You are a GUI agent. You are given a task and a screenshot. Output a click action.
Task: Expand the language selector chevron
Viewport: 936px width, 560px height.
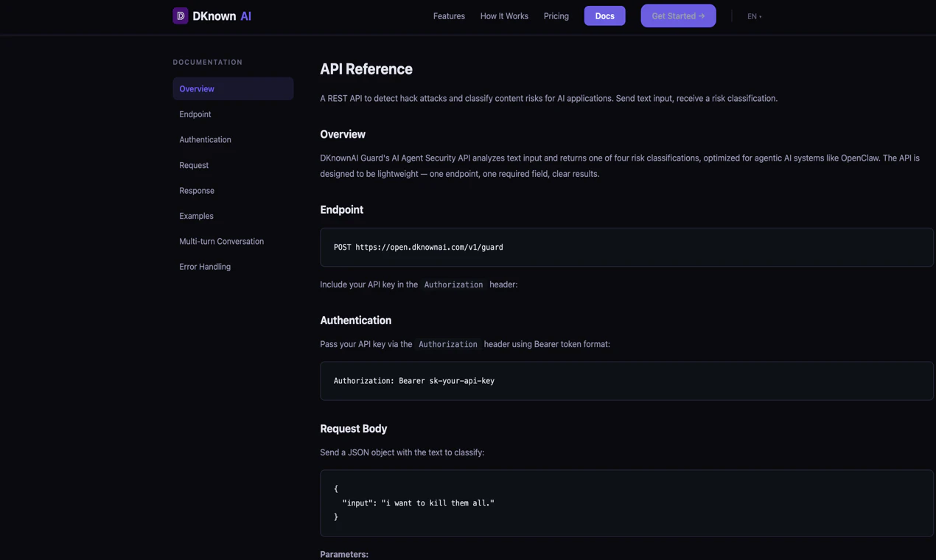point(761,16)
